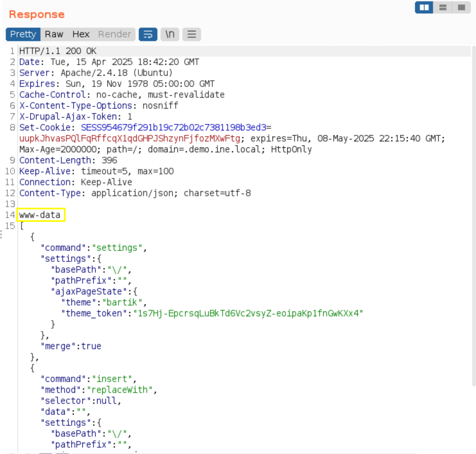Click 'X-Content-Type-Options' header name
The image size is (476, 454).
76,105
